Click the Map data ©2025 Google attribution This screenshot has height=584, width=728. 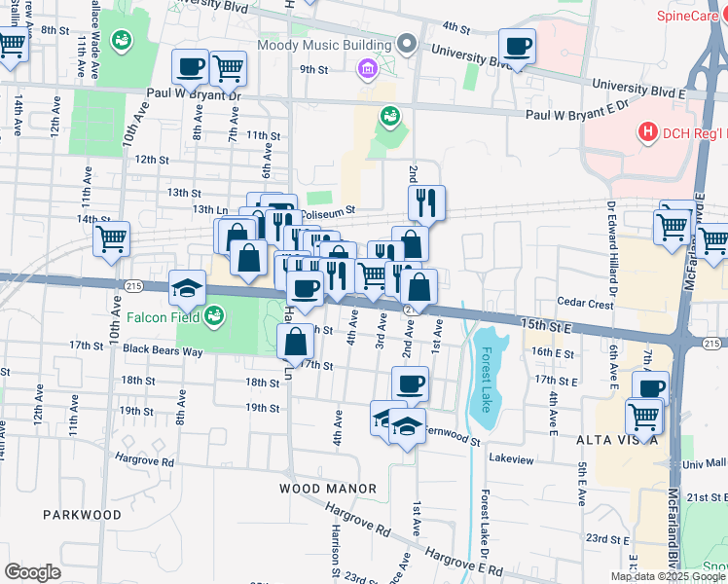pos(668,576)
